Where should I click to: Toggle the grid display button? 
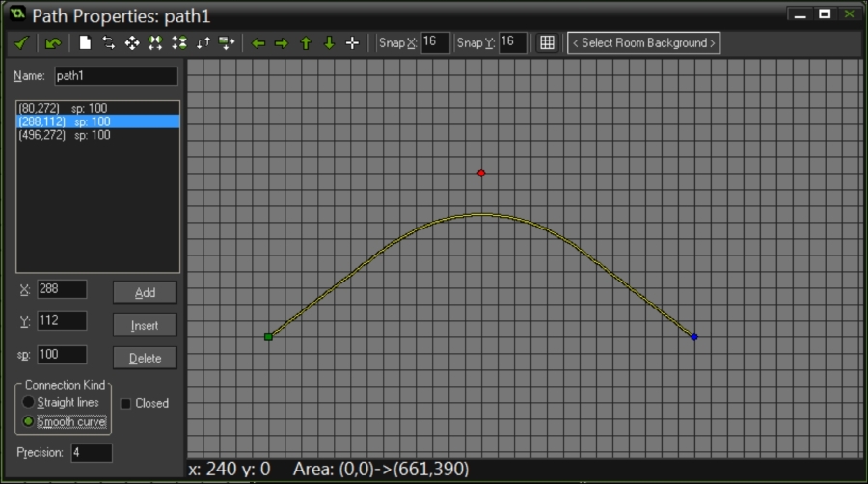pos(547,43)
